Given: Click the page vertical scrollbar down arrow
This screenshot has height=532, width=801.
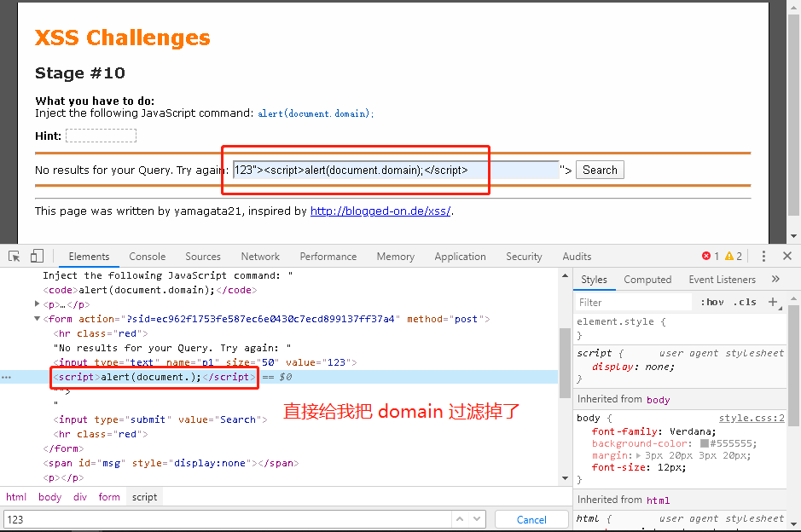Looking at the screenshot, I should pos(793,236).
